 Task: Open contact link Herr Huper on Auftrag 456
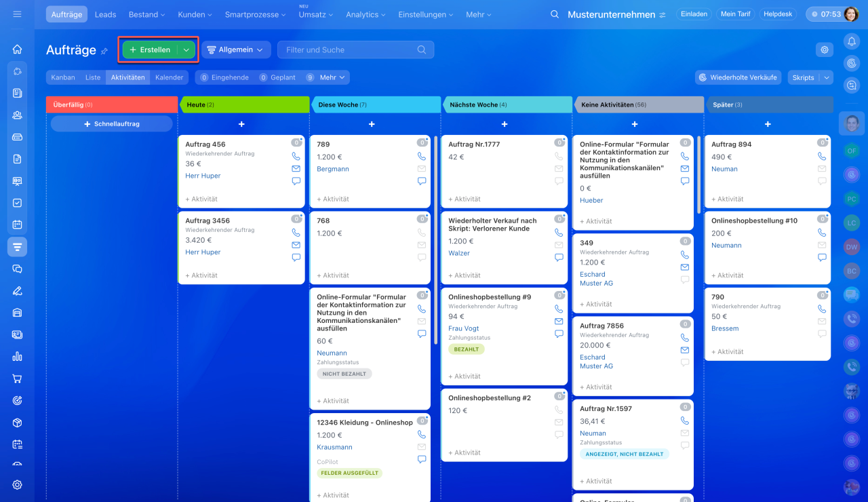click(203, 176)
